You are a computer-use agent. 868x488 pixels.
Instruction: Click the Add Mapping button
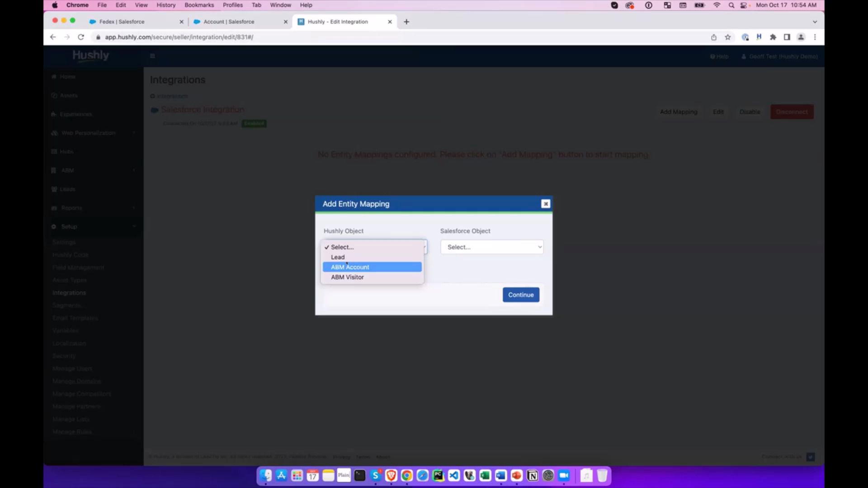678,112
